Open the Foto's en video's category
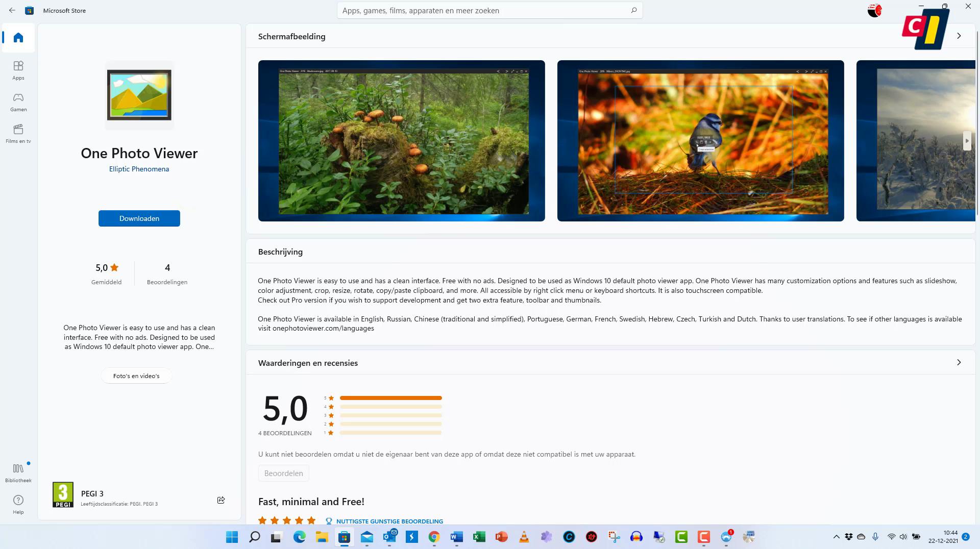This screenshot has width=980, height=549. (136, 376)
